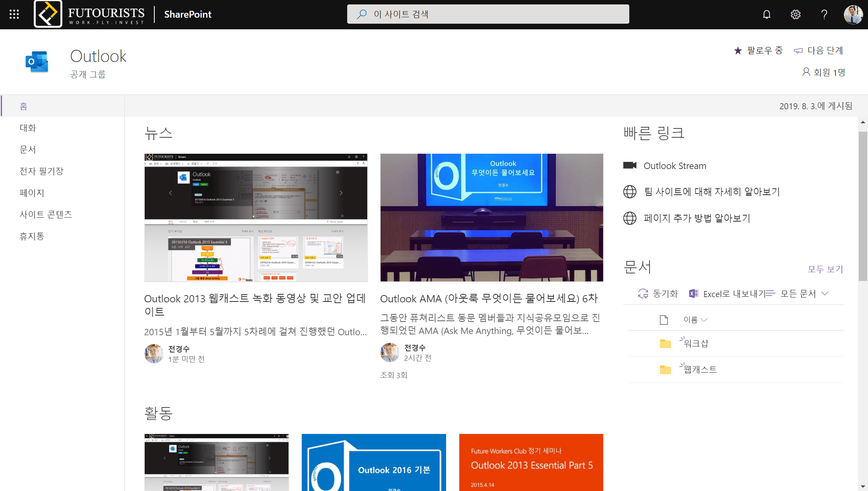The image size is (868, 491).
Task: Click the notifications bell icon
Action: tap(766, 14)
